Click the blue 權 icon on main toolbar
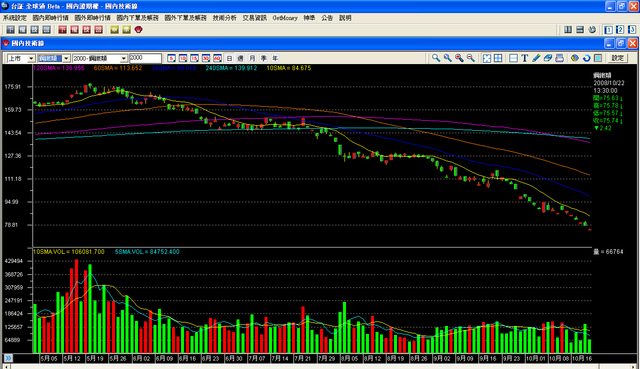Viewport: 640px width, 369px height. click(x=22, y=30)
